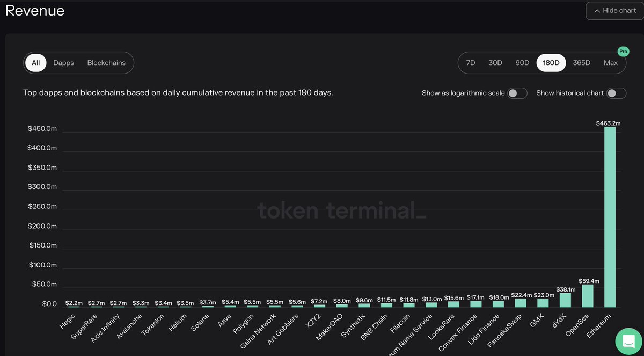Click the $38.1m value label
This screenshot has height=356, width=644.
pyautogui.click(x=566, y=289)
